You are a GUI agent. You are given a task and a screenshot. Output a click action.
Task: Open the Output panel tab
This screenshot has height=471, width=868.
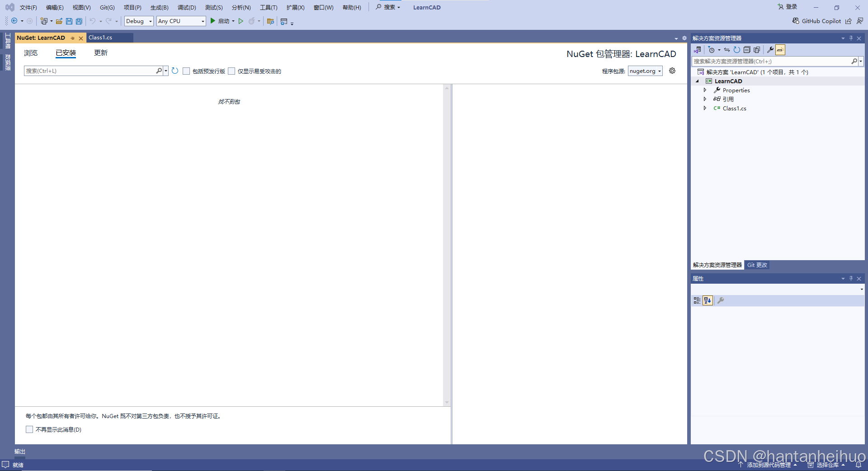pyautogui.click(x=20, y=452)
